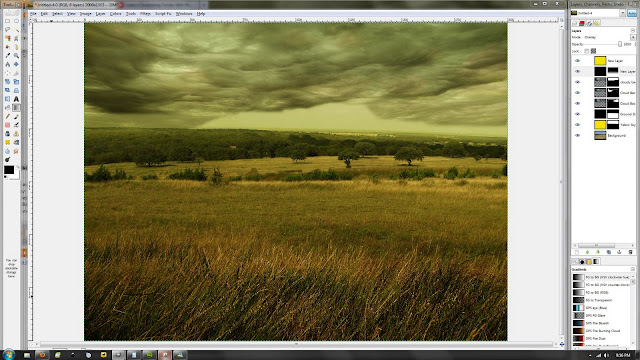The image size is (640, 360).
Task: Select the Zoom magnifier tool
Action: [x=16, y=55]
